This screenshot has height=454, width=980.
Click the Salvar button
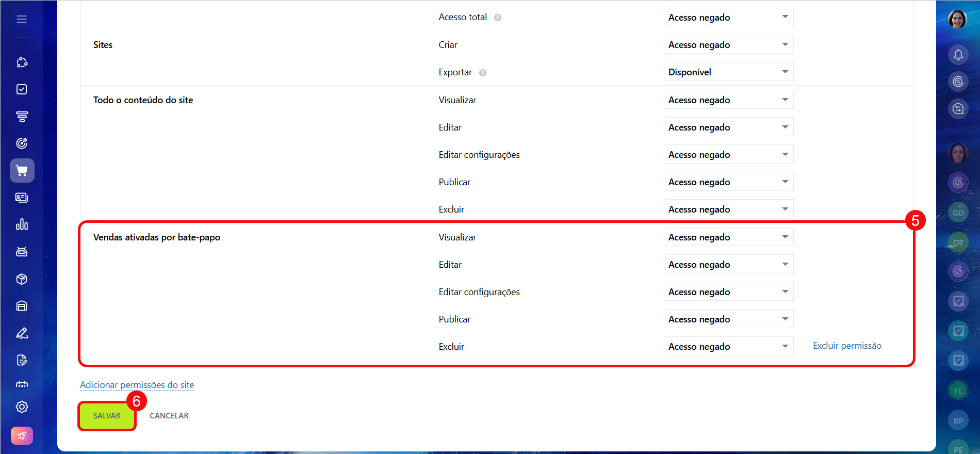[107, 416]
